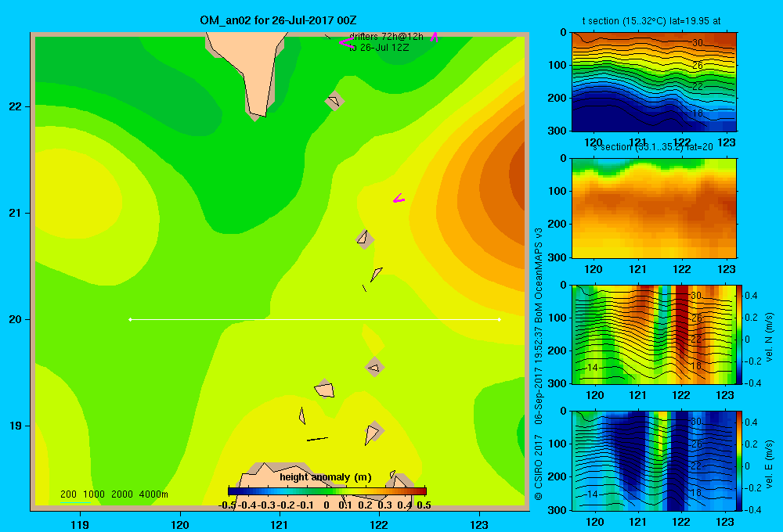Click the vertical CSIRO BoM OceanMAPS copyright text

click(x=539, y=365)
